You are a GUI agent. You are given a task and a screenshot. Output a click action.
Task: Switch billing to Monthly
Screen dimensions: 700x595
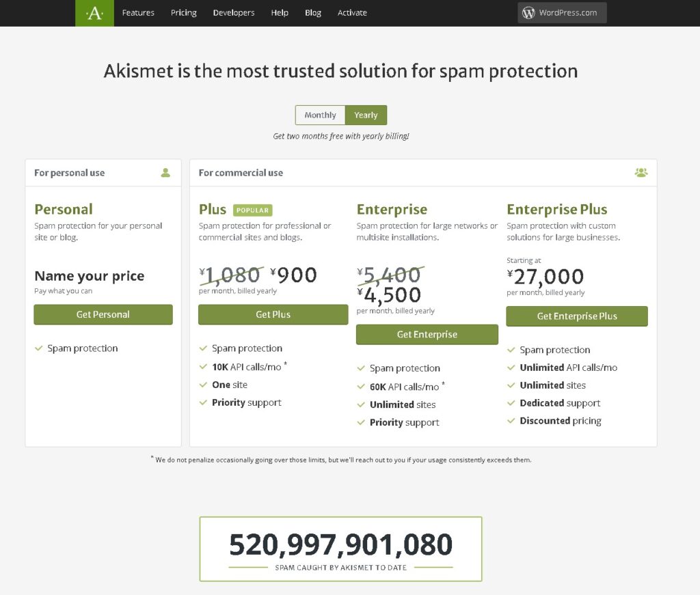(x=320, y=115)
